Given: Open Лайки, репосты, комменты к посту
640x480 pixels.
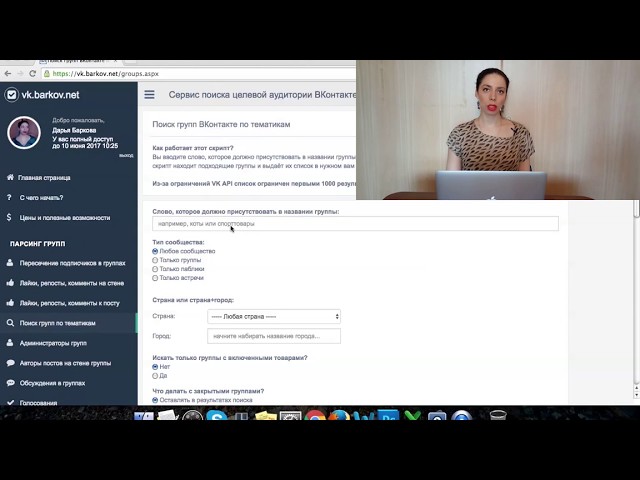Looking at the screenshot, I should (x=69, y=303).
